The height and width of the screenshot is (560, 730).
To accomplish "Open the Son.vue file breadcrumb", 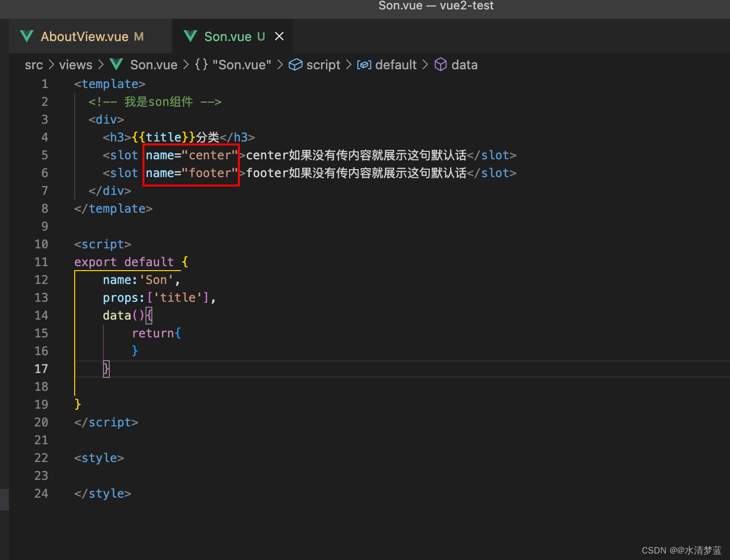I will [x=154, y=65].
